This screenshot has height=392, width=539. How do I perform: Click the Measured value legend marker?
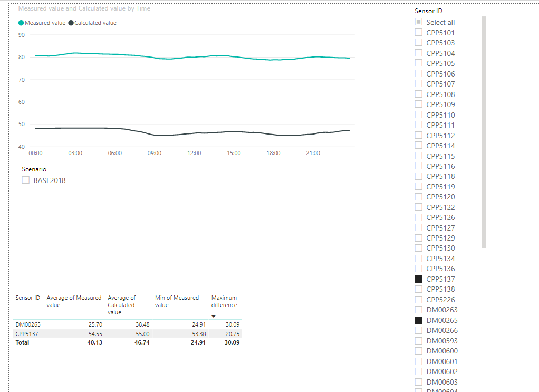21,23
